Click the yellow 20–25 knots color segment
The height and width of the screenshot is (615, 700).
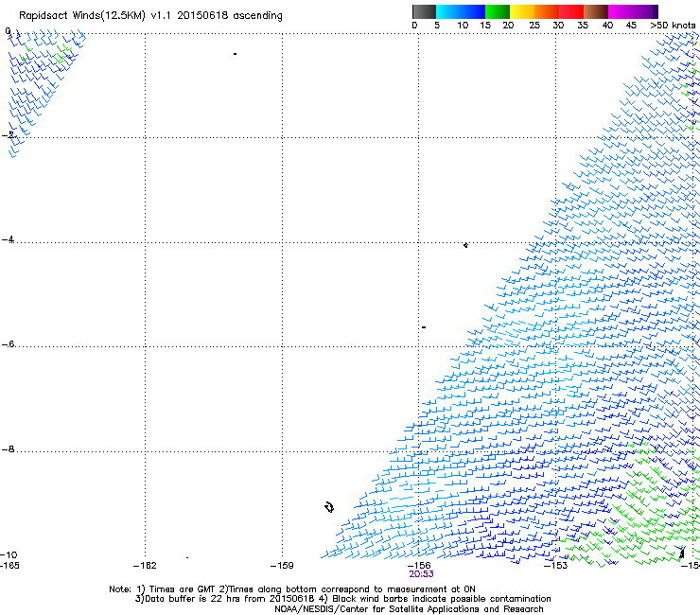522,11
